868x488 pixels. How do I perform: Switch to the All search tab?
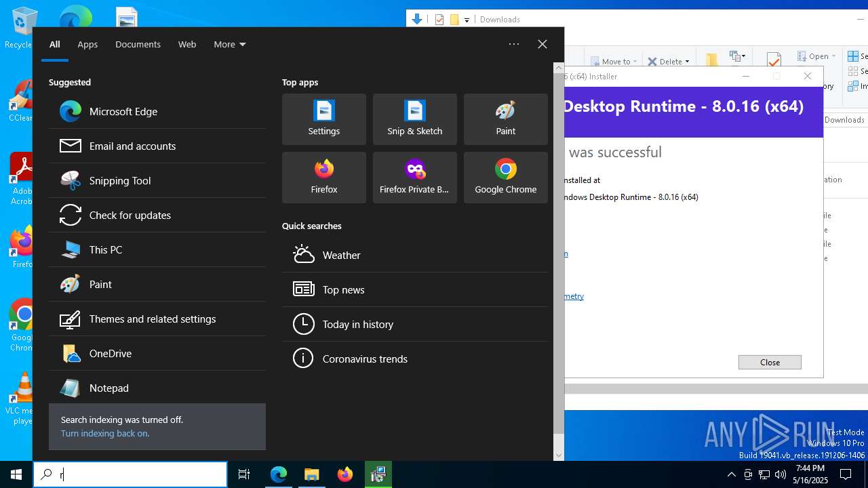(x=55, y=44)
